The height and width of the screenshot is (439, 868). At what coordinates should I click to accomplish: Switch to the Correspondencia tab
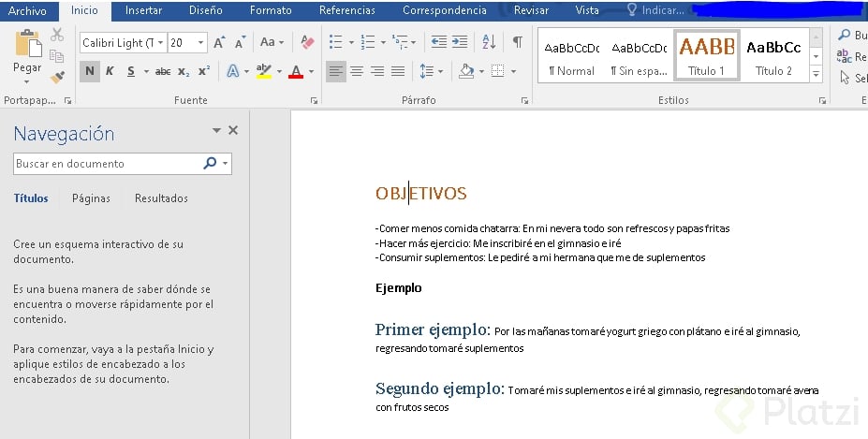coord(445,10)
